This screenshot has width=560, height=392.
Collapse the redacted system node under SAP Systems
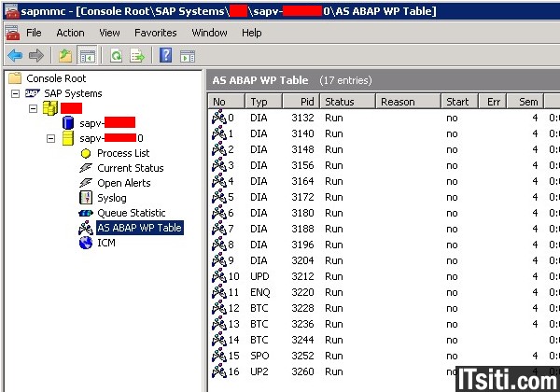point(34,108)
